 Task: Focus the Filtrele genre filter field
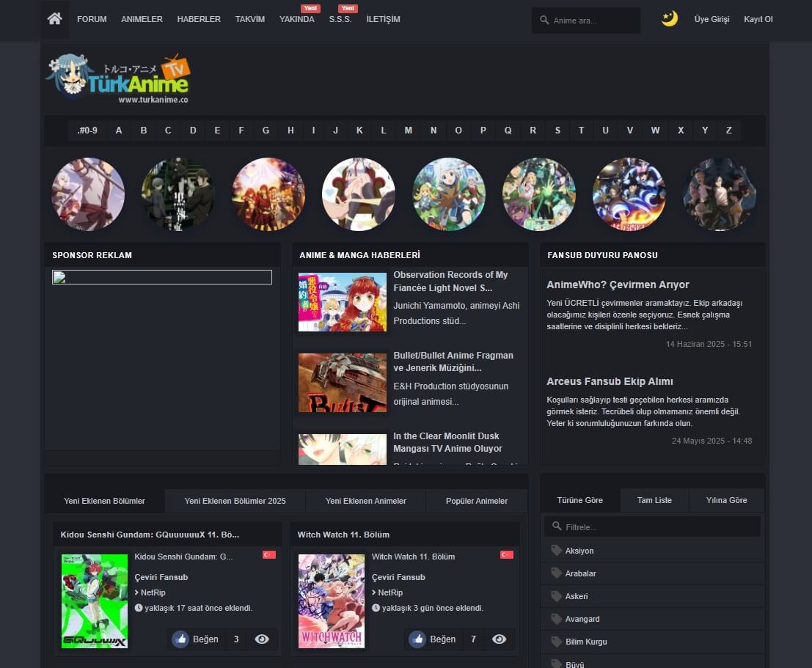653,526
